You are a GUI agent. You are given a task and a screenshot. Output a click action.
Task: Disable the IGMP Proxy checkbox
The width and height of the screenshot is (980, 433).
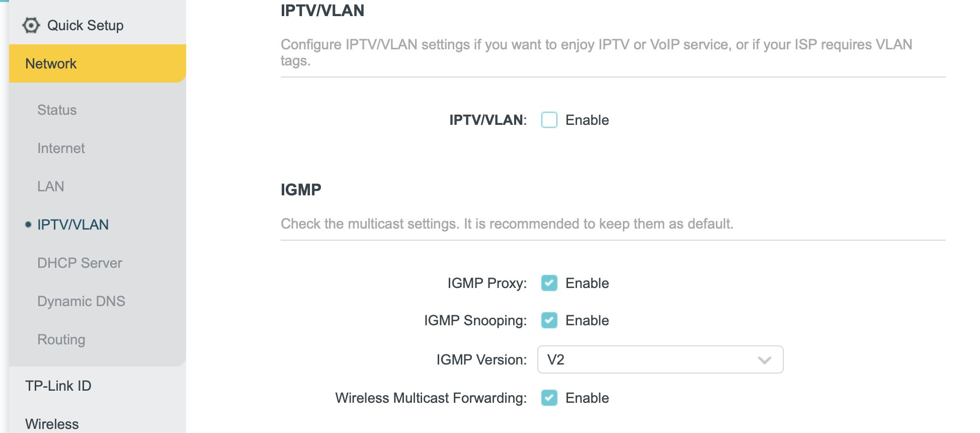pyautogui.click(x=549, y=283)
